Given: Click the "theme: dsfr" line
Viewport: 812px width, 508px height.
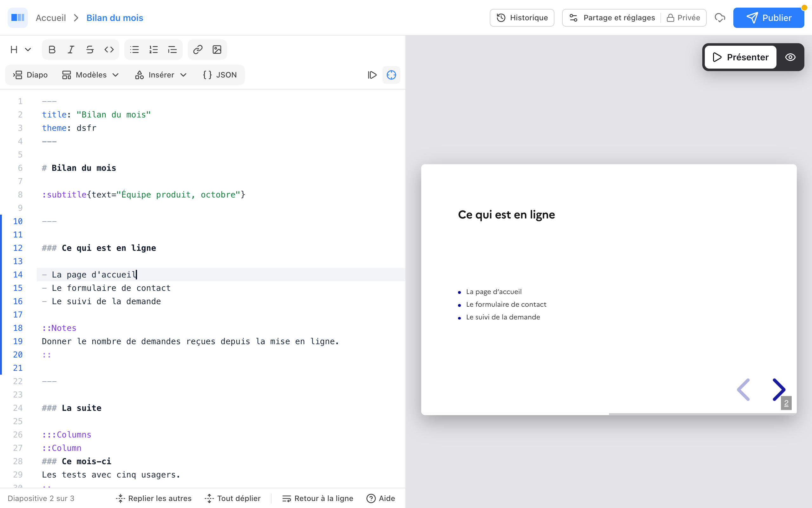Looking at the screenshot, I should pyautogui.click(x=69, y=128).
